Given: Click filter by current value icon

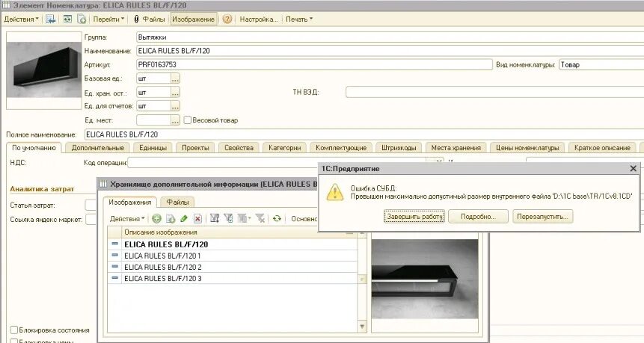Looking at the screenshot, I should [x=228, y=219].
